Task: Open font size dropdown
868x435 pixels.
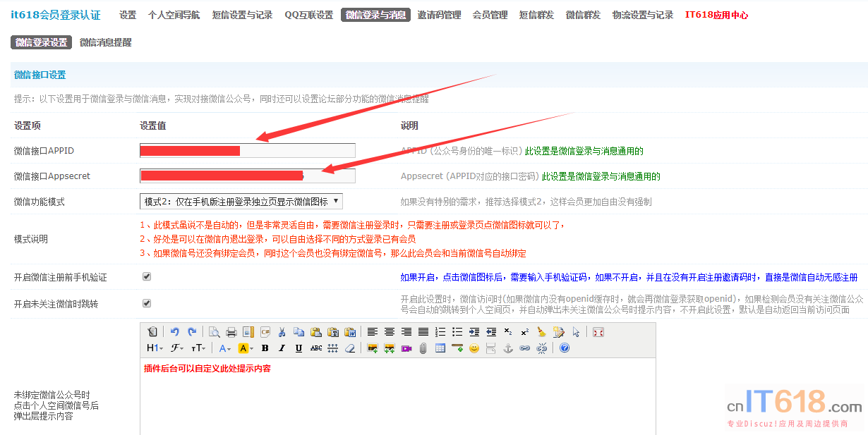Action: pyautogui.click(x=198, y=348)
